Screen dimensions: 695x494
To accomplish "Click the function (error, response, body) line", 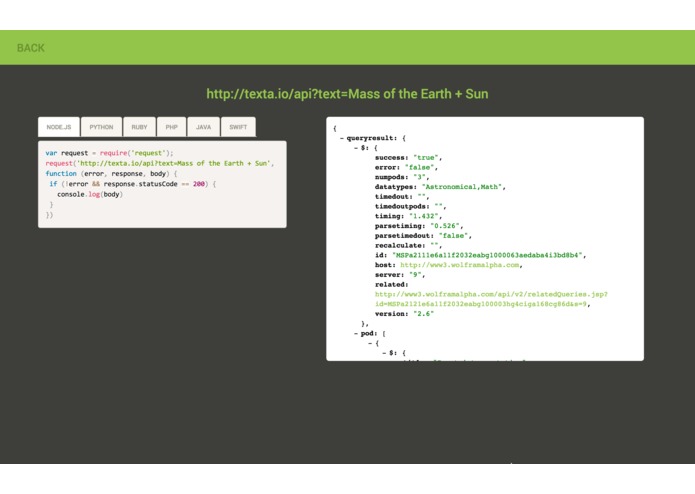I will tap(111, 174).
